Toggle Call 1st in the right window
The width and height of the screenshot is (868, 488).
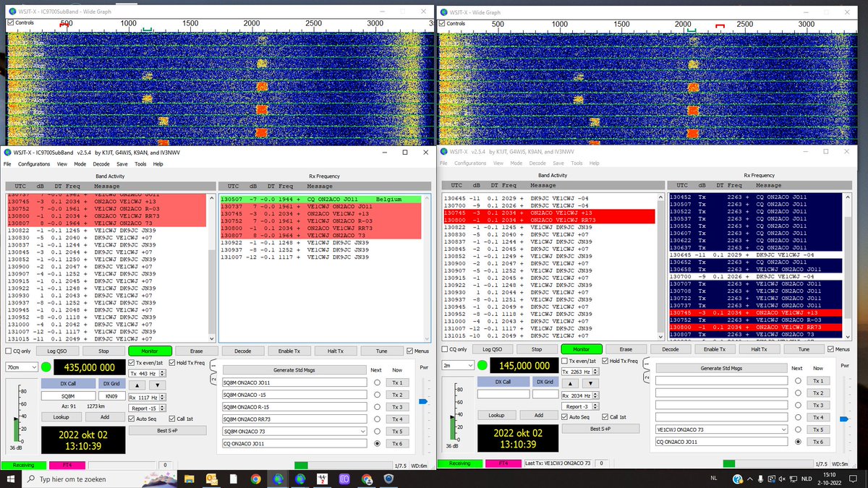(606, 416)
